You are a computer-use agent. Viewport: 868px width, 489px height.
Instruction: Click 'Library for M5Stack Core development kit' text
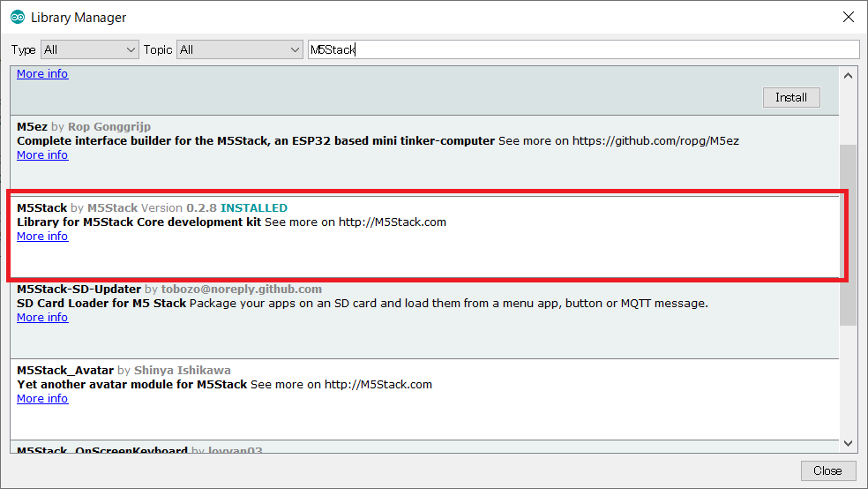139,222
